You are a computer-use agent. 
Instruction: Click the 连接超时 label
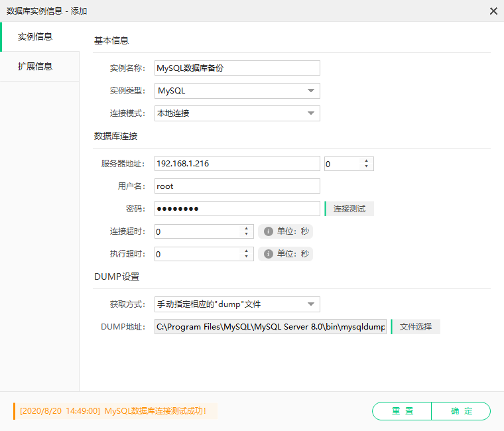point(127,231)
